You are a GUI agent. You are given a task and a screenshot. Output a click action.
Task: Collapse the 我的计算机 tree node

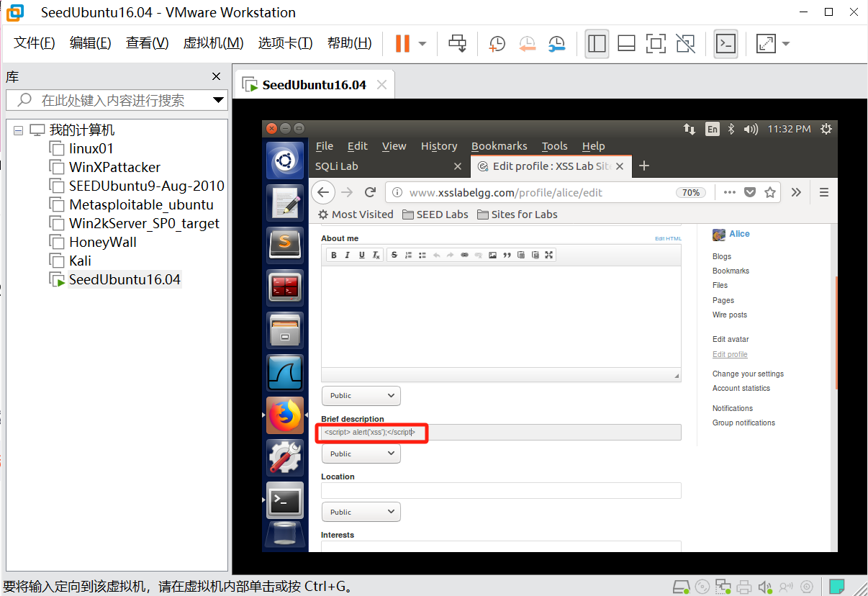[x=18, y=130]
